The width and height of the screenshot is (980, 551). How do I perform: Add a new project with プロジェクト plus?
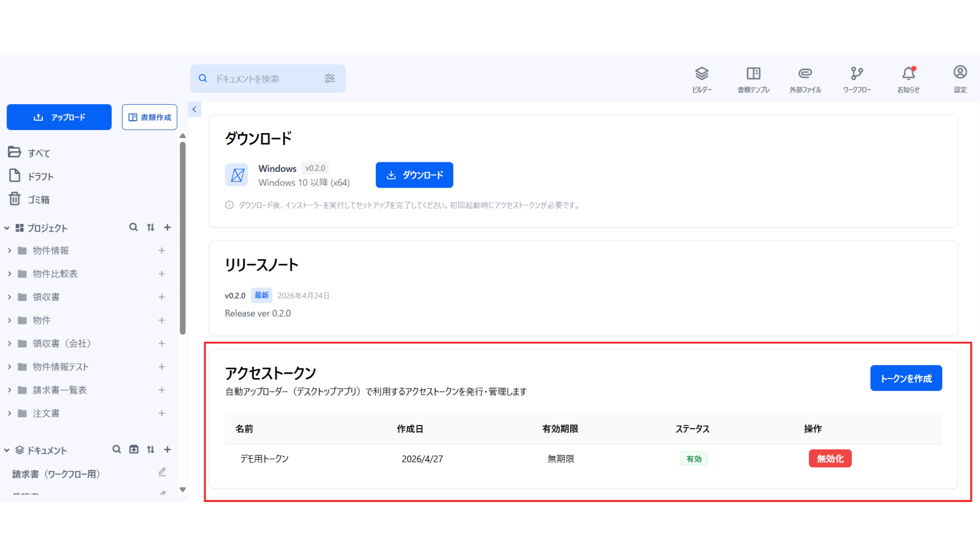[167, 227]
